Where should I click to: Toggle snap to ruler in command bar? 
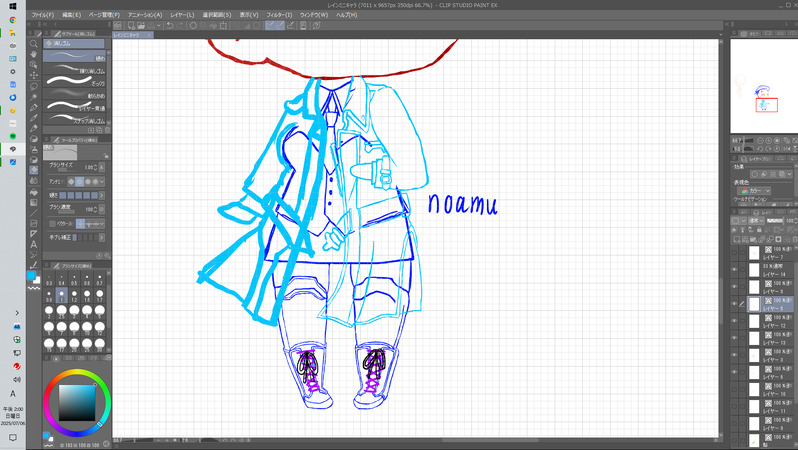270,25
